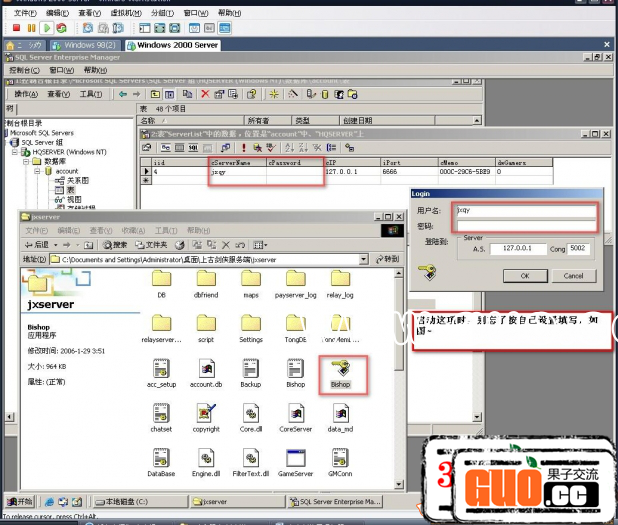This screenshot has height=525, width=618.
Task: Click OK in the Login dialog
Action: click(x=525, y=276)
